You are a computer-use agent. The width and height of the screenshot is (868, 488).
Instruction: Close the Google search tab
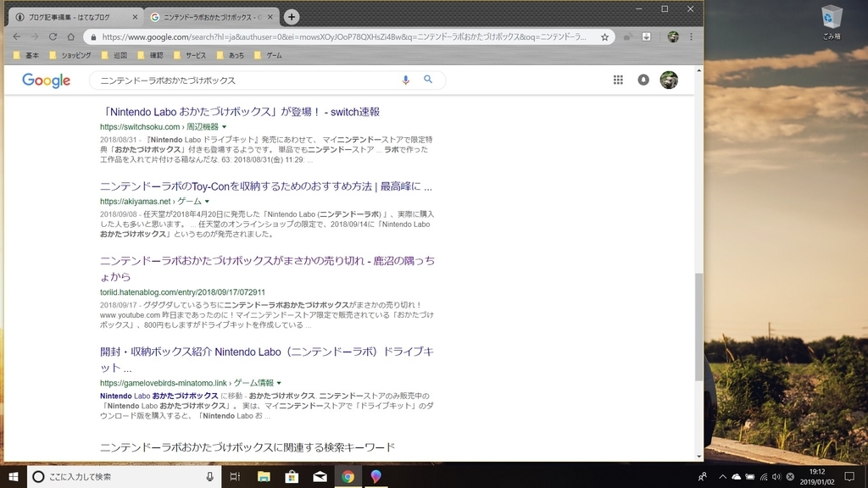click(x=270, y=17)
